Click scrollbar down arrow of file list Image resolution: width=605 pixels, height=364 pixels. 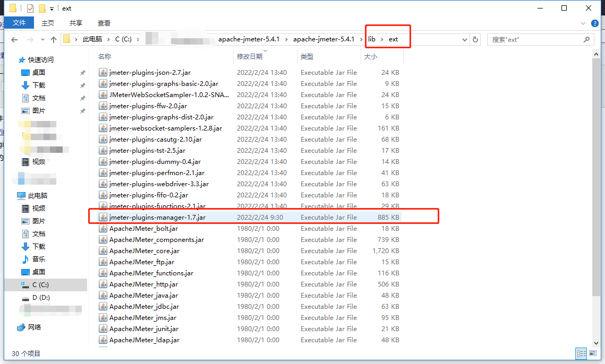[x=596, y=343]
